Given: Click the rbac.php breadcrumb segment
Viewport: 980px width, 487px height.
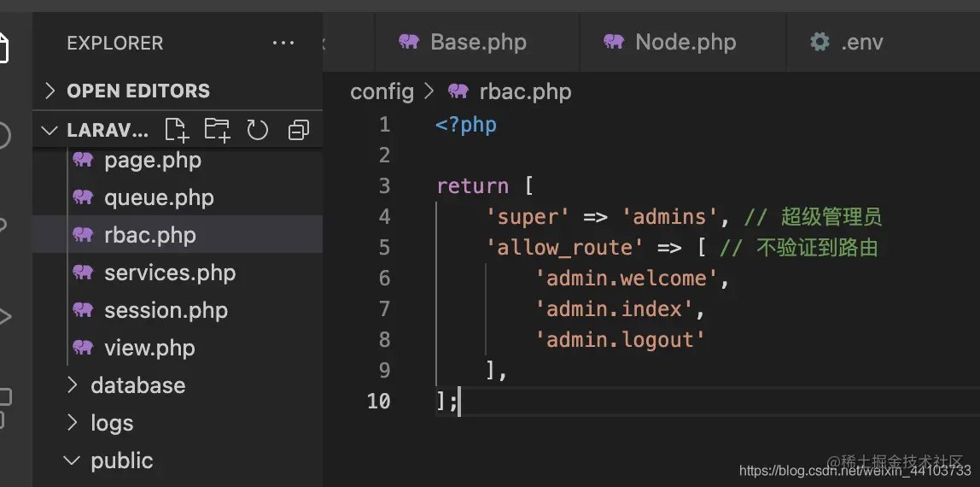Looking at the screenshot, I should 525,92.
